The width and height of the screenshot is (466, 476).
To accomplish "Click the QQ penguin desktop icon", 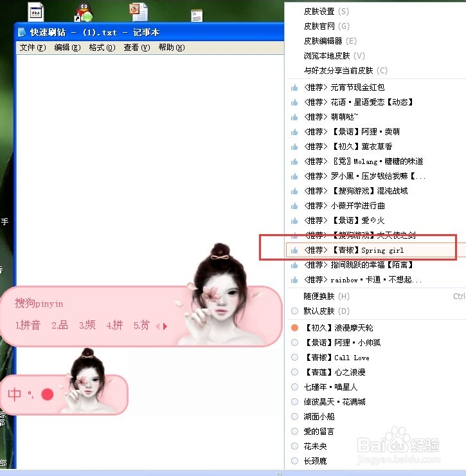I will [x=84, y=12].
